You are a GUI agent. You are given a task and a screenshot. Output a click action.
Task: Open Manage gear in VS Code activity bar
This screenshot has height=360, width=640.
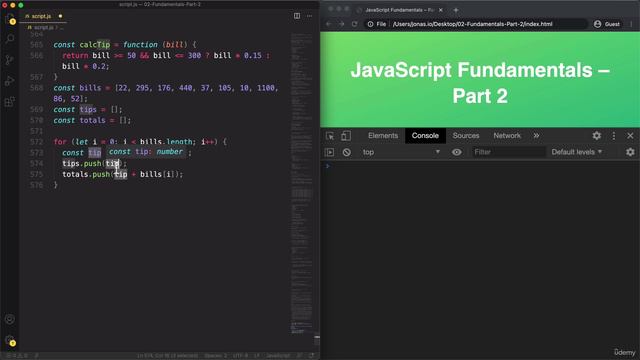coord(10,340)
